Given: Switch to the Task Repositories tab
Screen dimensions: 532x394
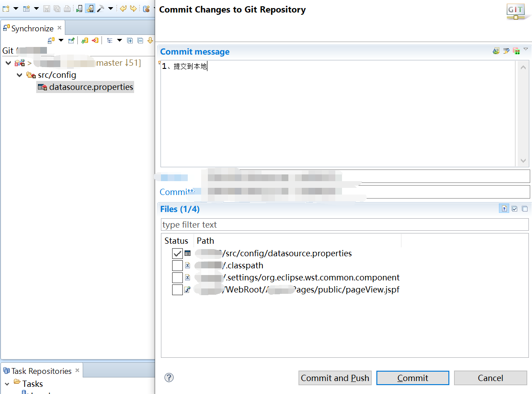Looking at the screenshot, I should click(41, 371).
